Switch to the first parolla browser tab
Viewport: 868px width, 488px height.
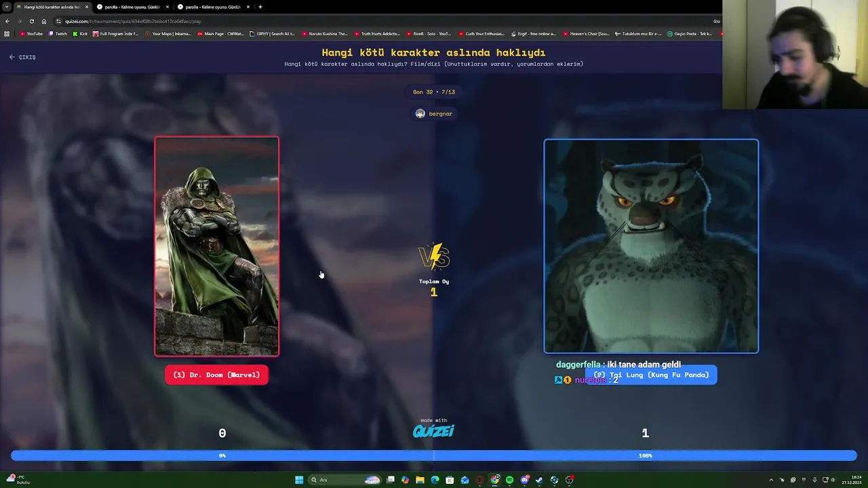coord(132,7)
